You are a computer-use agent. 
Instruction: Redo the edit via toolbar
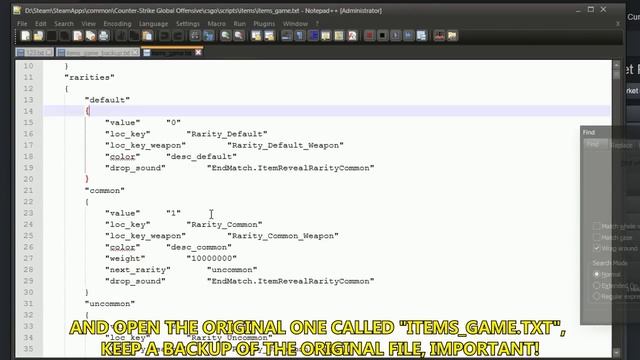click(x=178, y=36)
